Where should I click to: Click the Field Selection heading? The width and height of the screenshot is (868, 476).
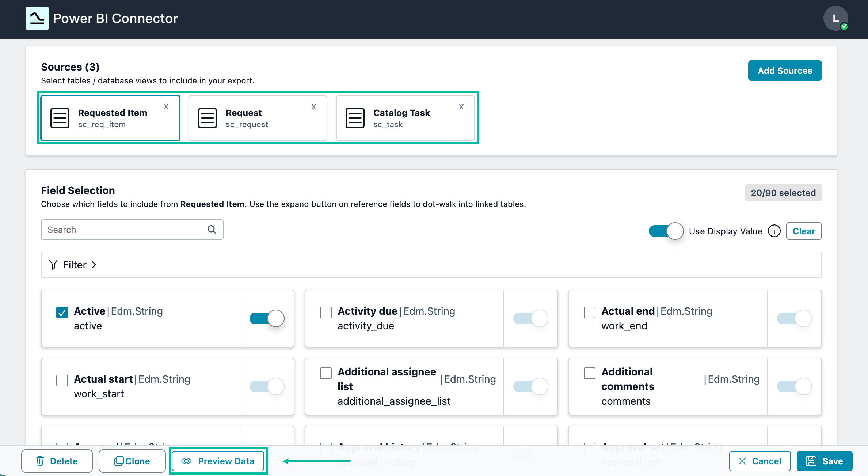tap(78, 190)
